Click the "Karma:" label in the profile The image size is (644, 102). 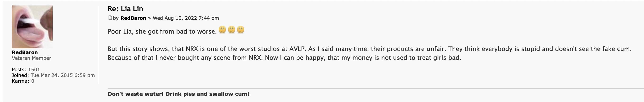tap(20, 81)
